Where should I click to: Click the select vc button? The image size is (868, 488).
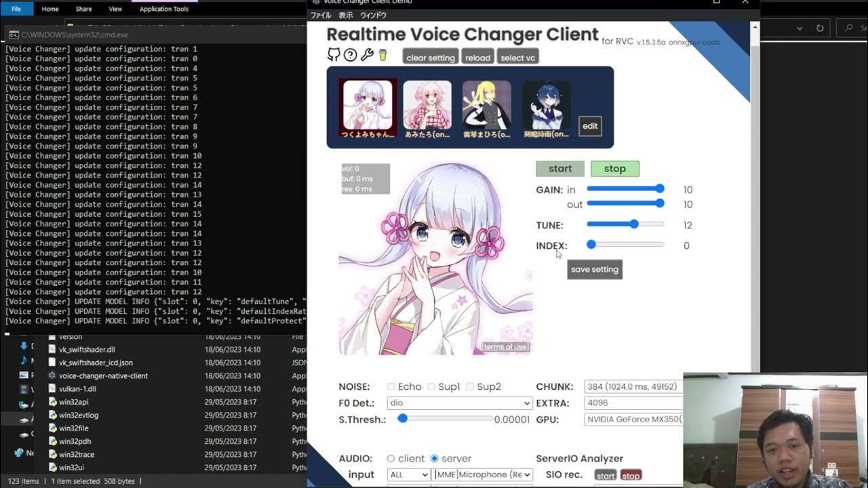coord(518,58)
